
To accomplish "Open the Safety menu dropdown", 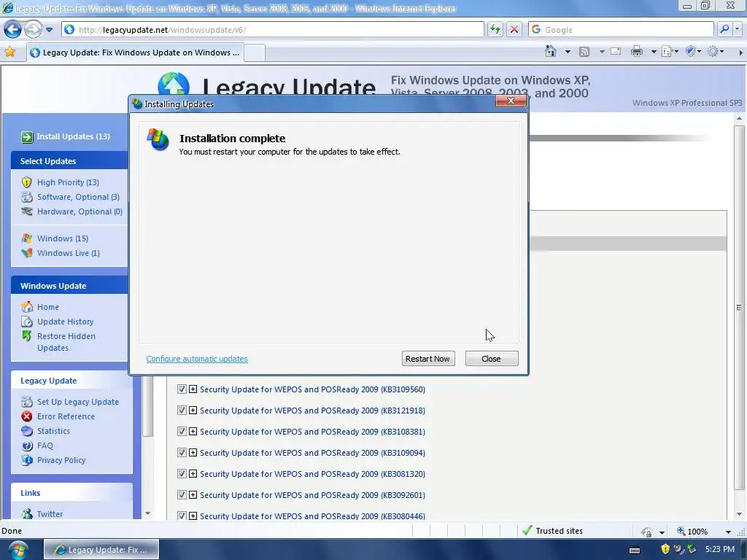I will click(x=693, y=52).
